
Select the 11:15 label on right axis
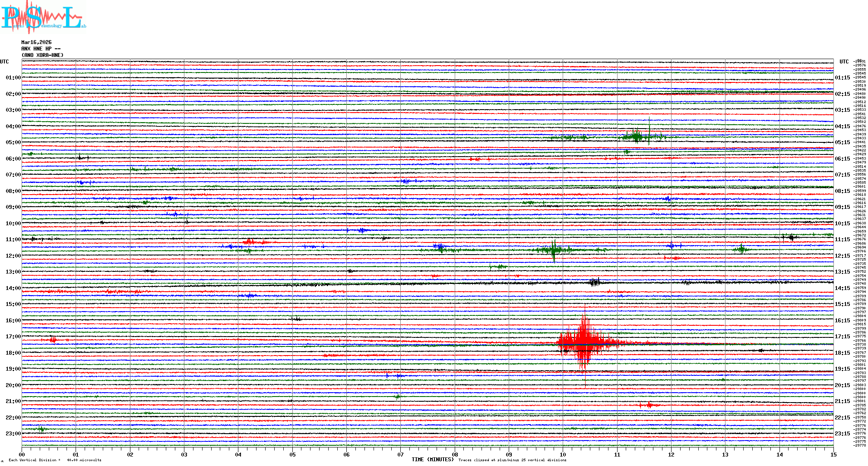[842, 239]
